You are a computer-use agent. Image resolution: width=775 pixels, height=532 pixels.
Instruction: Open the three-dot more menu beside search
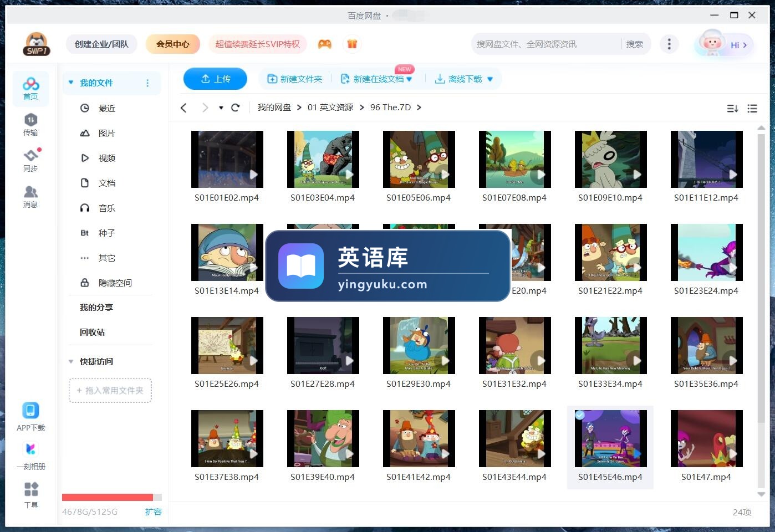[669, 44]
